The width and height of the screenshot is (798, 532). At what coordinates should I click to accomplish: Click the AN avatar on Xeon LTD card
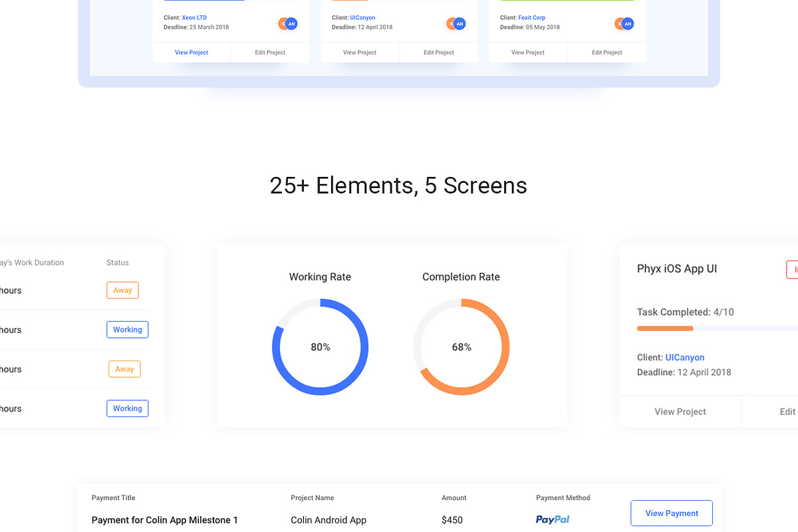(x=291, y=24)
